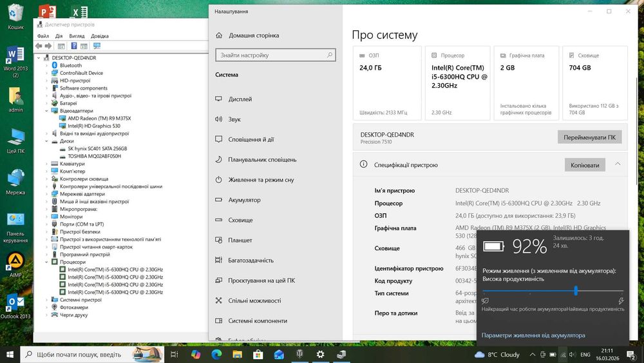Click the Знайти настройку search field
This screenshot has width=644, height=363.
coord(276,55)
